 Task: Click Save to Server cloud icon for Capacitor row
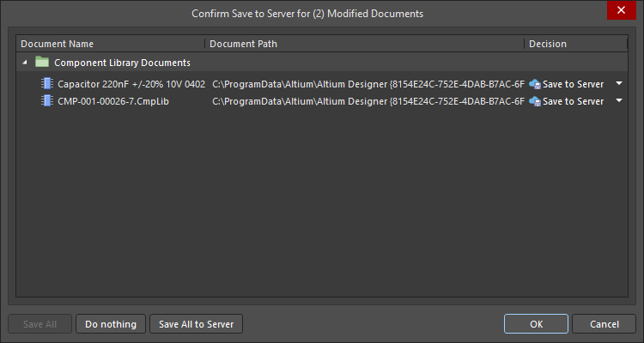pos(535,84)
